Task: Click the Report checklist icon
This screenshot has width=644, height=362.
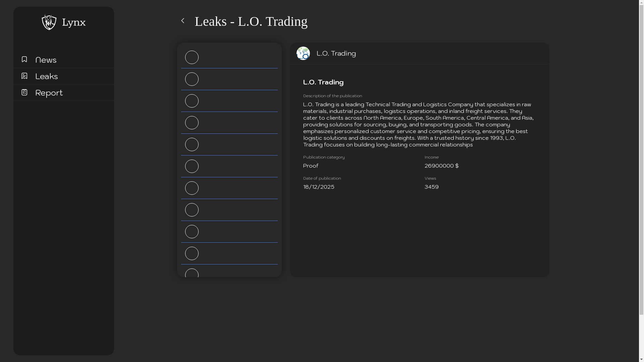Action: coord(24,92)
